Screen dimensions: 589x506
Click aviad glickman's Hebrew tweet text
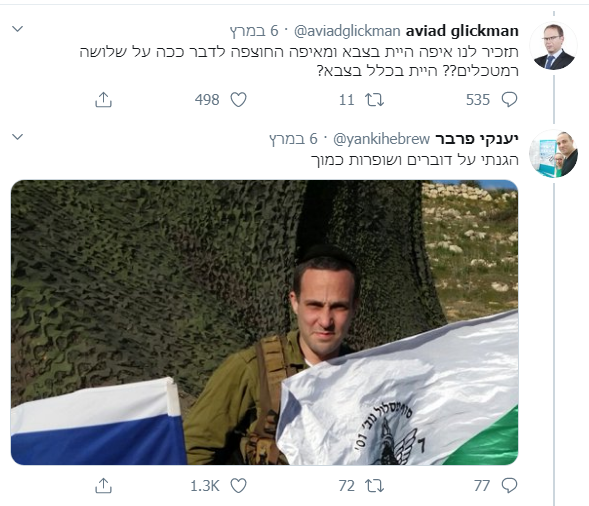click(299, 61)
